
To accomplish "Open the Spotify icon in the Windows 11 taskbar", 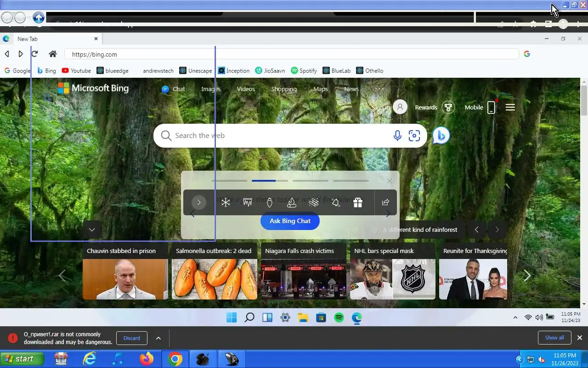I will (x=339, y=317).
